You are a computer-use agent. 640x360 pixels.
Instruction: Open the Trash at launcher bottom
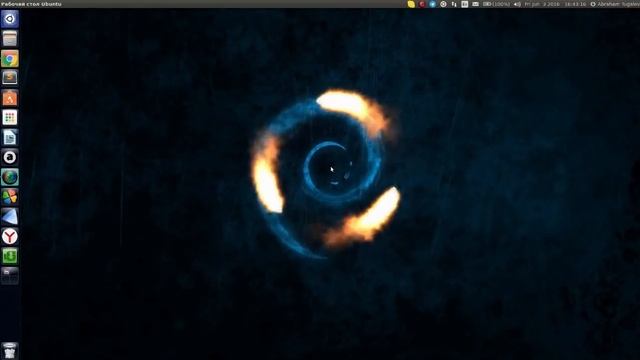[x=9, y=351]
